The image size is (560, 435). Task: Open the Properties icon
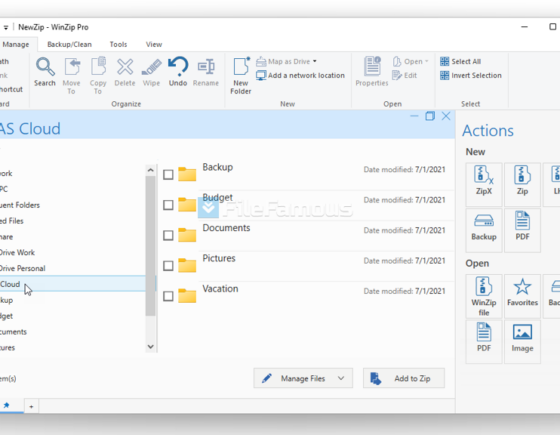pos(372,72)
